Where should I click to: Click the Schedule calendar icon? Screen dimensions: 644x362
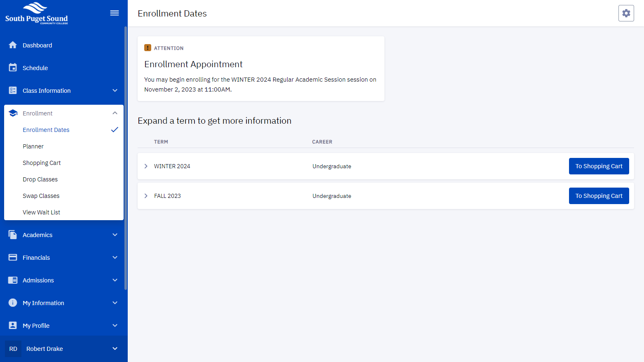pyautogui.click(x=13, y=68)
